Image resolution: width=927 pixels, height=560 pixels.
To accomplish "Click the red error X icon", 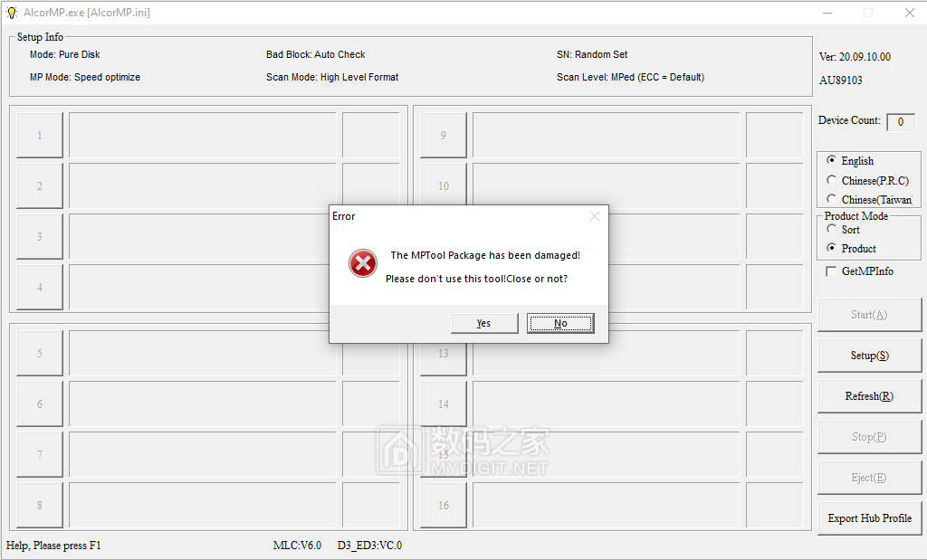I will (362, 263).
